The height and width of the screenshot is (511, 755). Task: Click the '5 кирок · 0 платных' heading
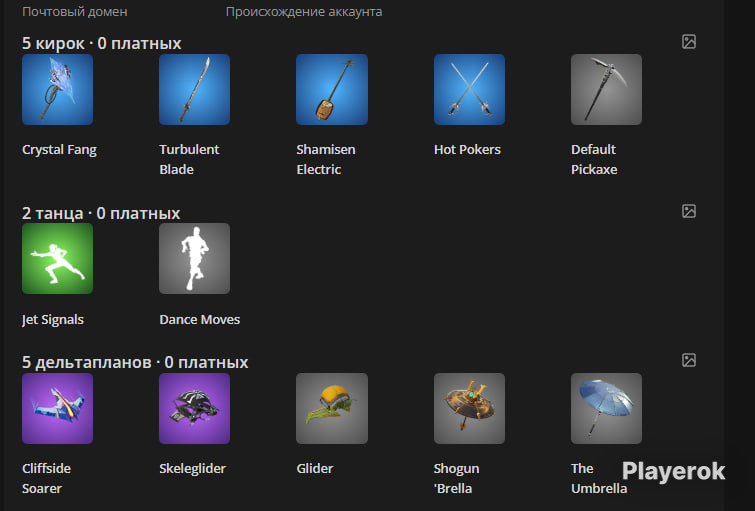click(x=102, y=43)
